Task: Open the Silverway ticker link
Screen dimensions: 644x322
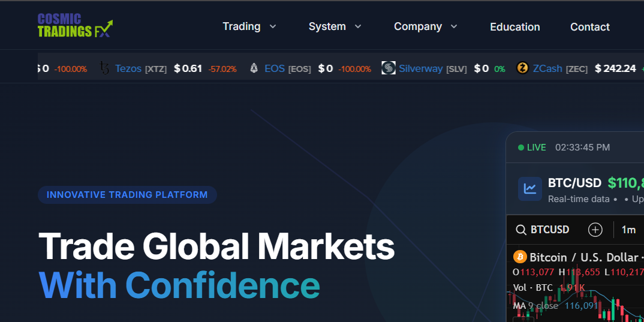Action: click(x=421, y=68)
